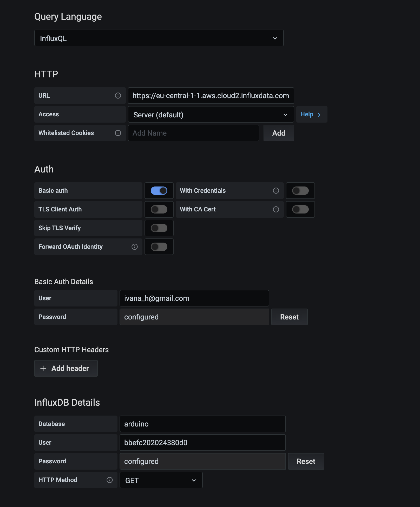Click the Whitelisted Cookies info icon
The width and height of the screenshot is (420, 507).
tap(118, 133)
